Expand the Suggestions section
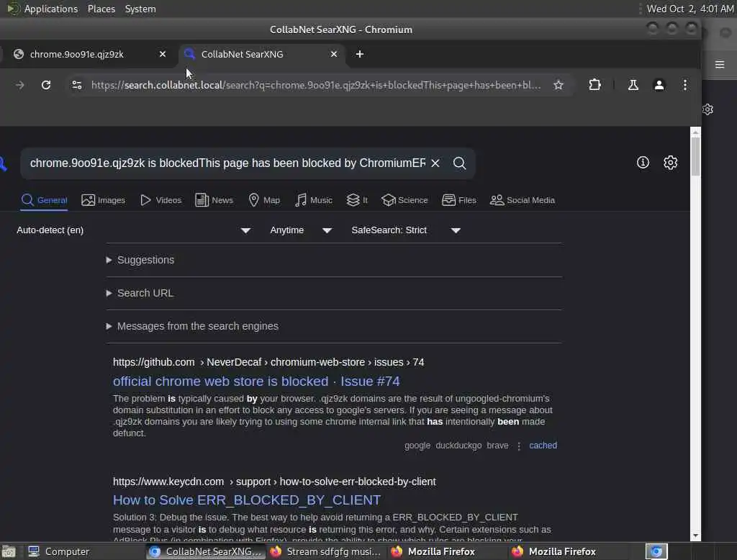 point(140,260)
